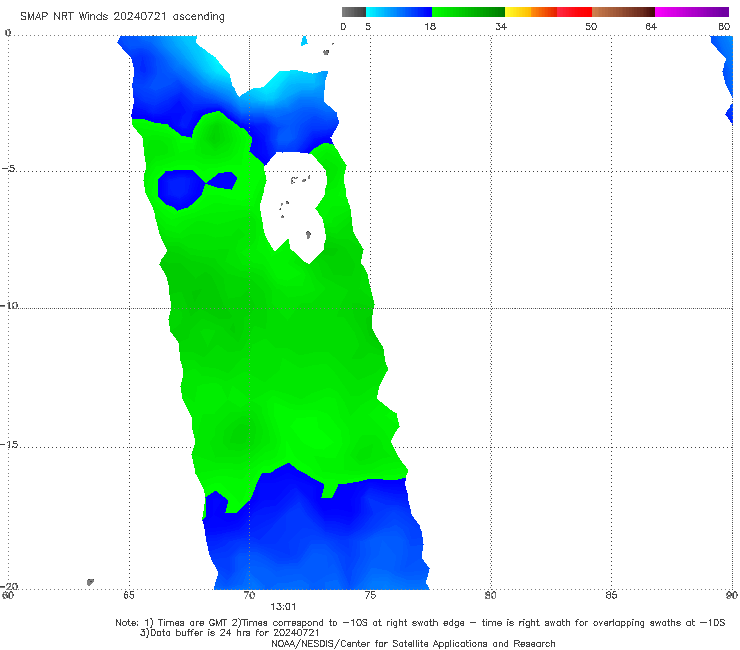Screen dimensions: 740x650
Task: Click the longitude label '65'
Action: point(129,595)
